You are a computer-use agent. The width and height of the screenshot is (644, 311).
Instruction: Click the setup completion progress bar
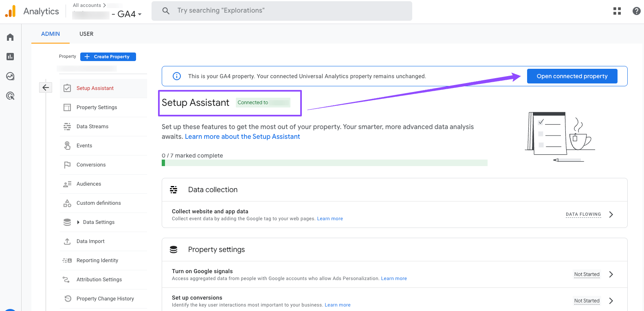[x=325, y=163]
